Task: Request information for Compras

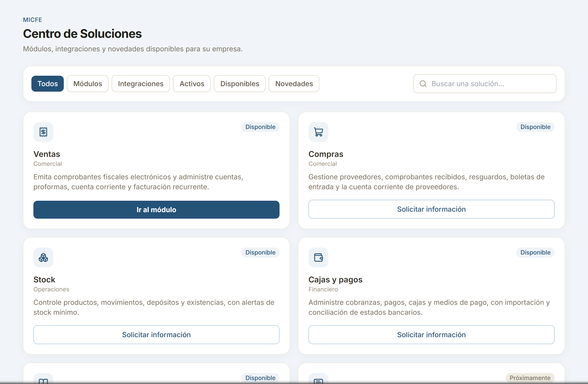Action: tap(432, 209)
